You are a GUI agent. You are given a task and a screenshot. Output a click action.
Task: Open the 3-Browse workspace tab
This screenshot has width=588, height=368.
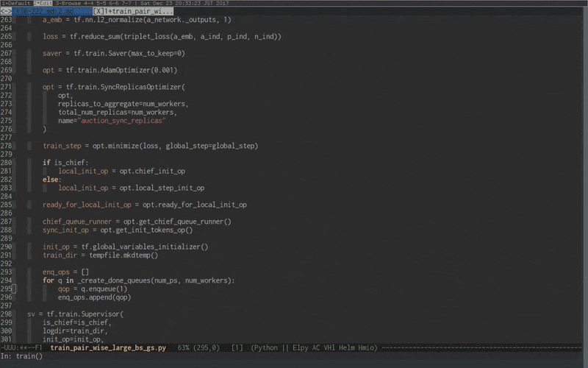(68, 3)
